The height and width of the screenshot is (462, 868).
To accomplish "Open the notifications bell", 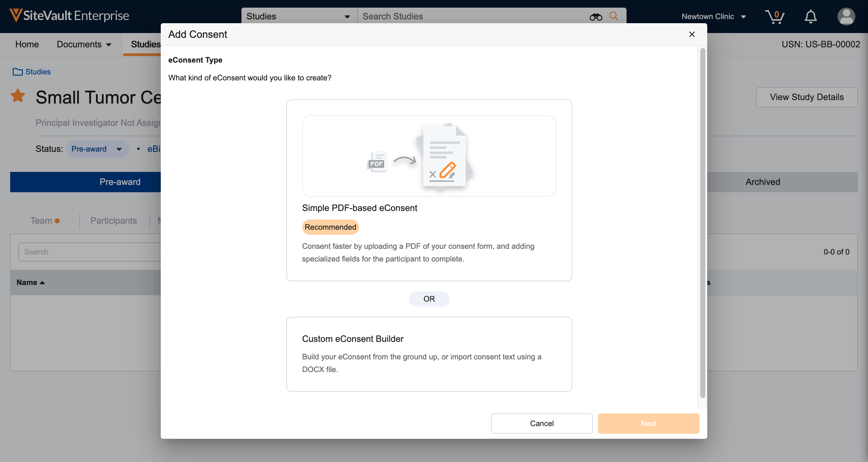I will coord(810,17).
